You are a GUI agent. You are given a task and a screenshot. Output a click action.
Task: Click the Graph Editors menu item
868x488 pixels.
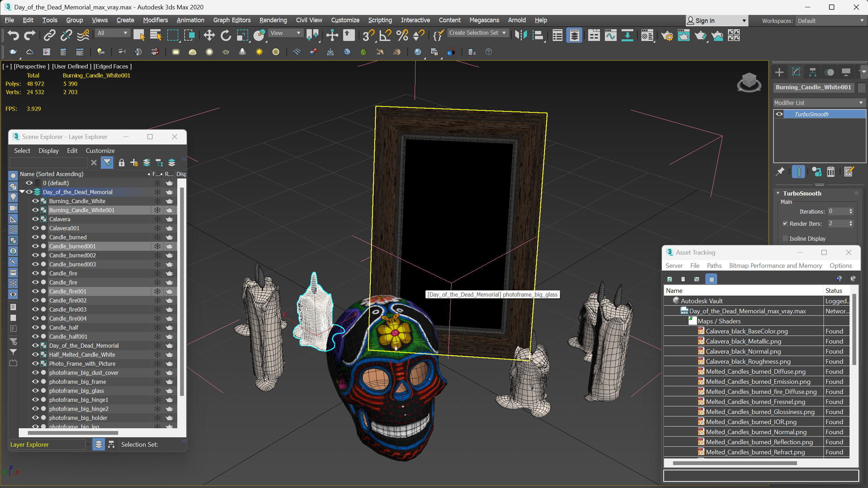[232, 20]
